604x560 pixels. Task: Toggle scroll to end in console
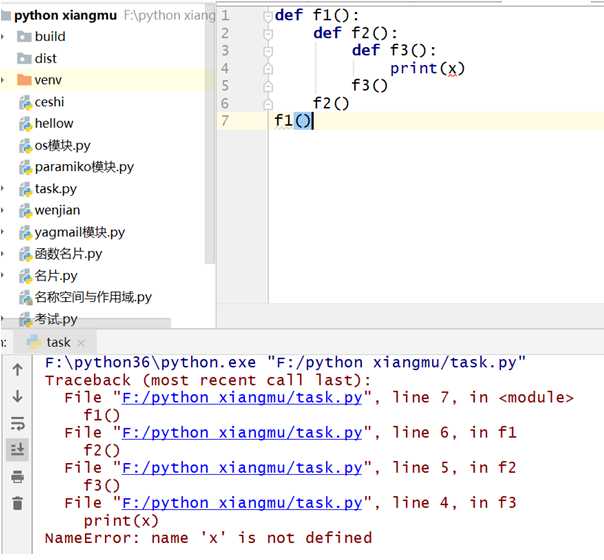coord(17,449)
